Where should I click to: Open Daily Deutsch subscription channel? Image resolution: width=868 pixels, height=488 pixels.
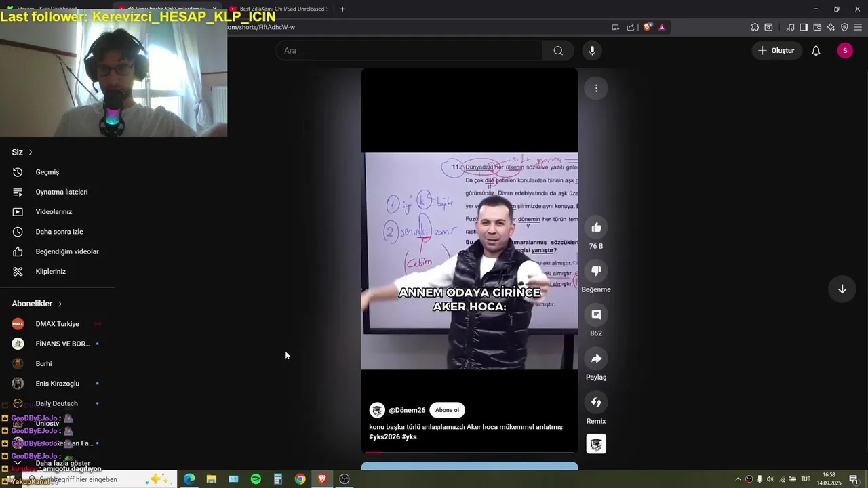[58, 403]
